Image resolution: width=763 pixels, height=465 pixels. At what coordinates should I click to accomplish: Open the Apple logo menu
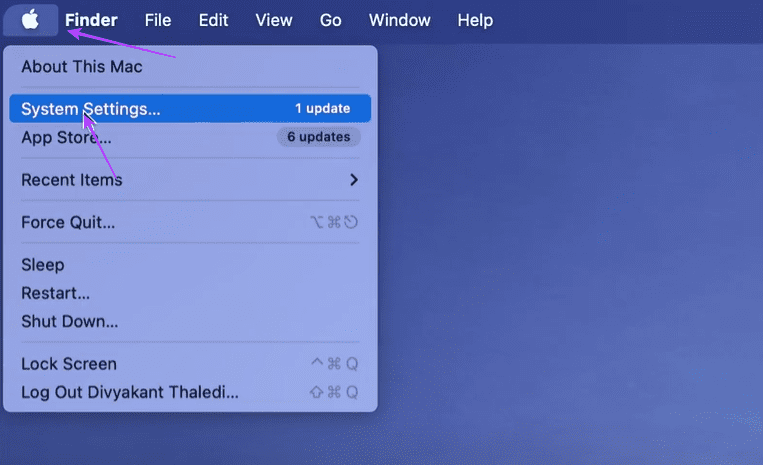[30, 20]
